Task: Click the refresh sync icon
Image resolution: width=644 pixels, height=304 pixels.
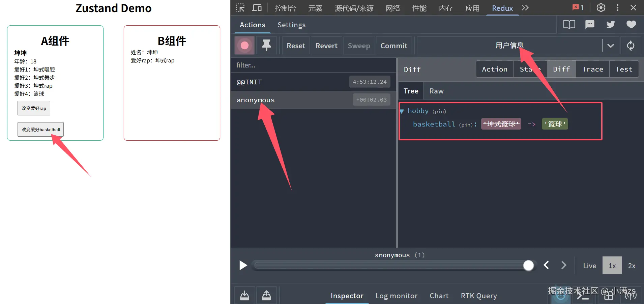Action: [x=631, y=46]
